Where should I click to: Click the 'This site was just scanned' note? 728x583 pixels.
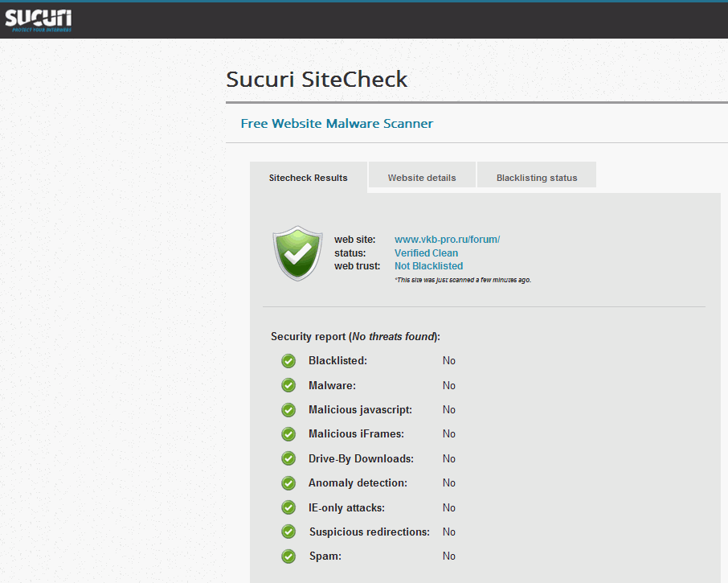pos(463,280)
